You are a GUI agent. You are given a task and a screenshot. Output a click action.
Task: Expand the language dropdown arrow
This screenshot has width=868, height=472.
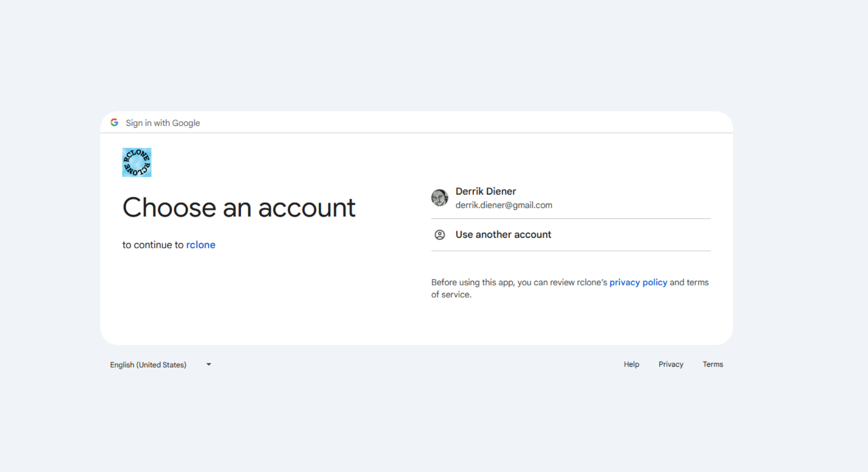tap(209, 364)
